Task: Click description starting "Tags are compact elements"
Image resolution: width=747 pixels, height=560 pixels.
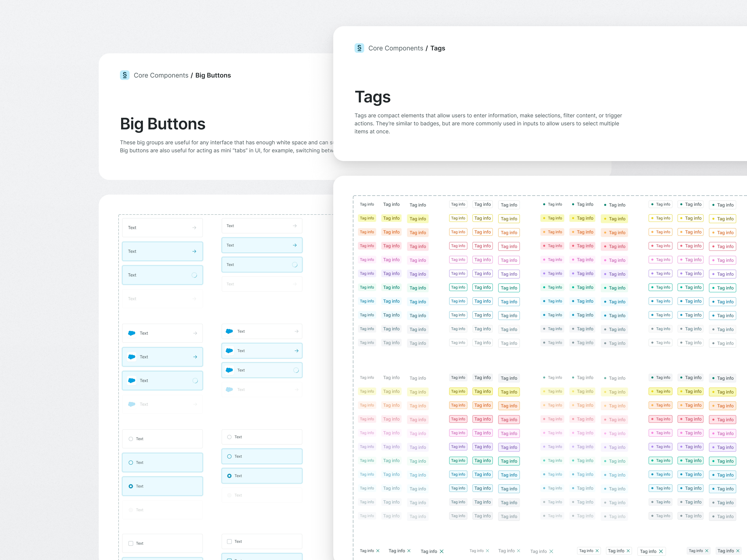Action: click(x=488, y=124)
